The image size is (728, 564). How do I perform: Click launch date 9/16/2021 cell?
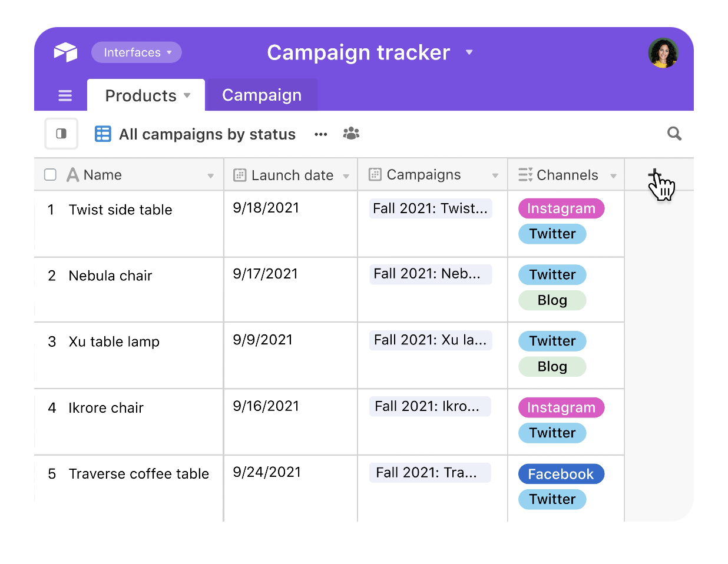(x=291, y=422)
